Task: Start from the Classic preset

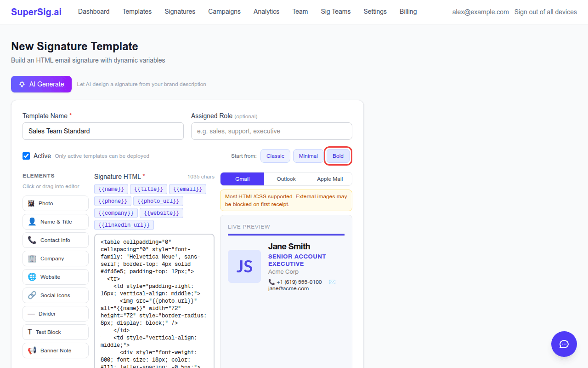Action: pos(275,156)
